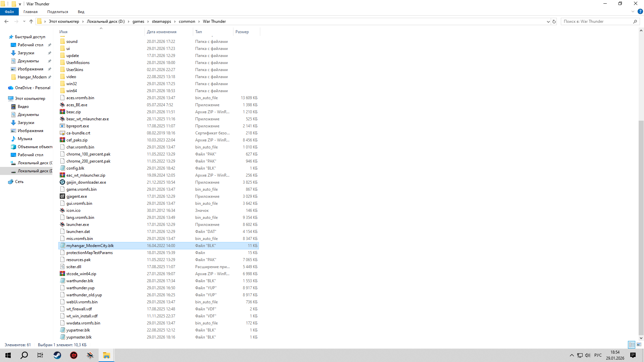The width and height of the screenshot is (644, 362).
Task: Click the steamapps breadcrumb segment
Action: tap(161, 21)
